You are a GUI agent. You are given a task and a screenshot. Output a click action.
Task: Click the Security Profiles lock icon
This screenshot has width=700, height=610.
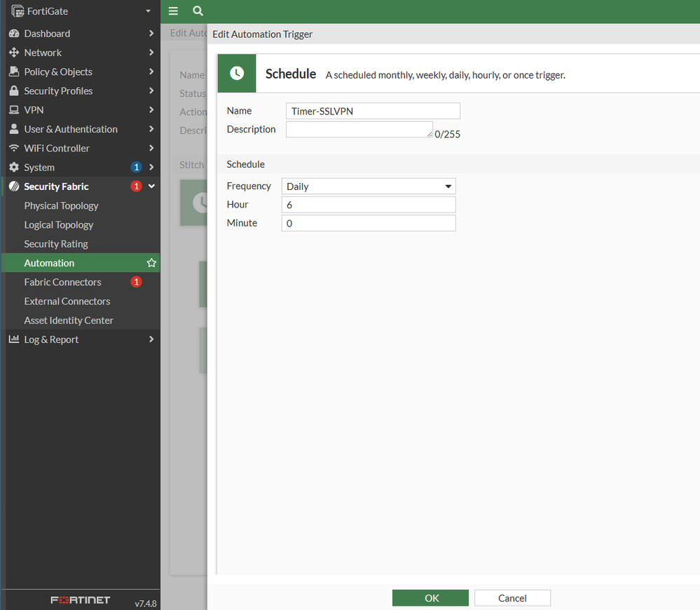(x=13, y=91)
